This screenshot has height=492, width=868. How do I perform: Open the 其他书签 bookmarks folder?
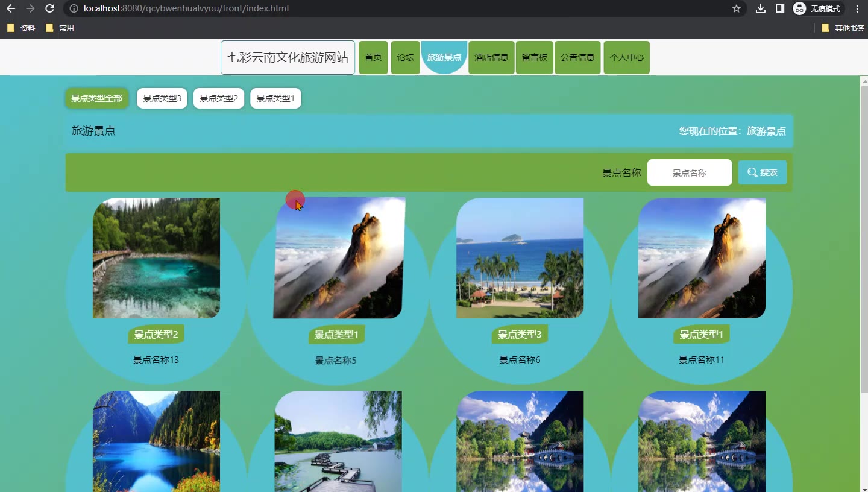(843, 28)
